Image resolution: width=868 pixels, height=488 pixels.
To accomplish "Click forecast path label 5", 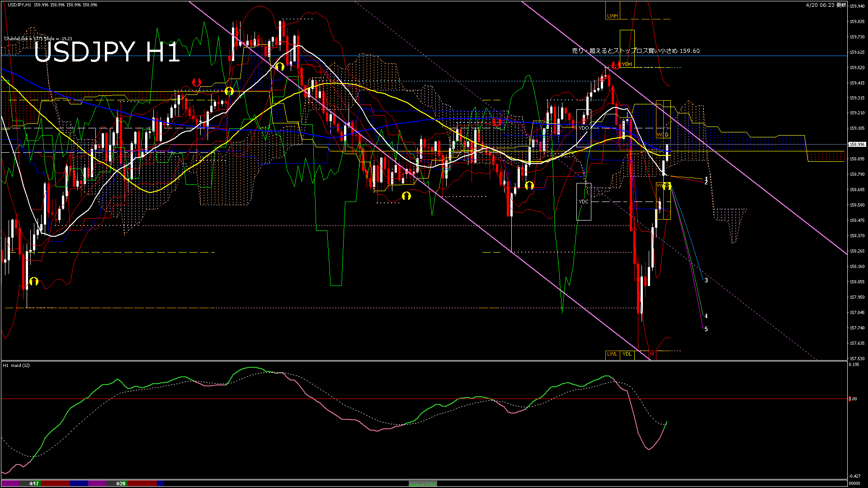I will (x=706, y=329).
